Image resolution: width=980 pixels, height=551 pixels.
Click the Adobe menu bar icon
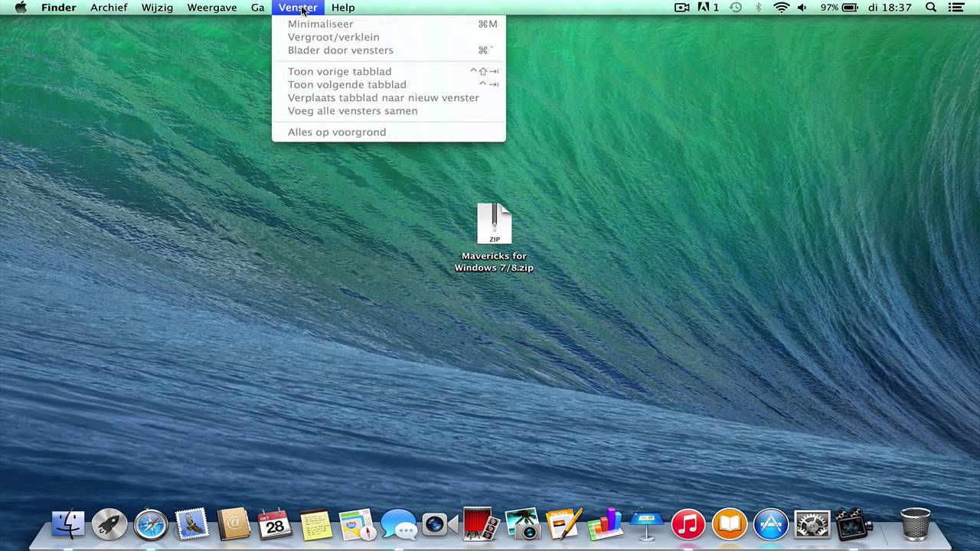pos(708,8)
